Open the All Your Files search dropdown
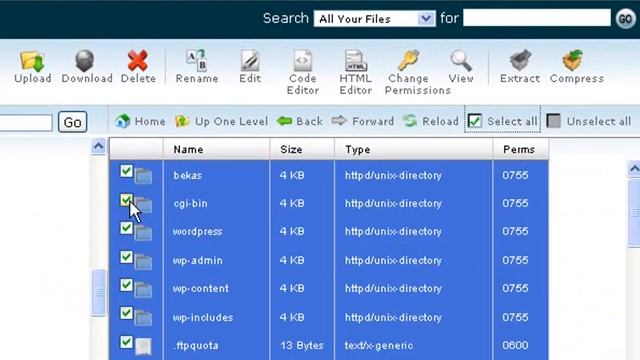Image resolution: width=640 pixels, height=360 pixels. pos(375,19)
